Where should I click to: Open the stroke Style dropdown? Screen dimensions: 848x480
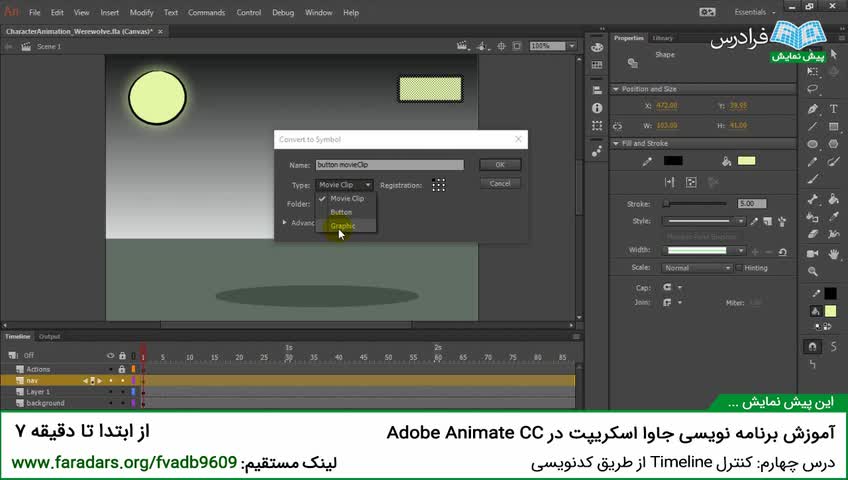pyautogui.click(x=704, y=221)
